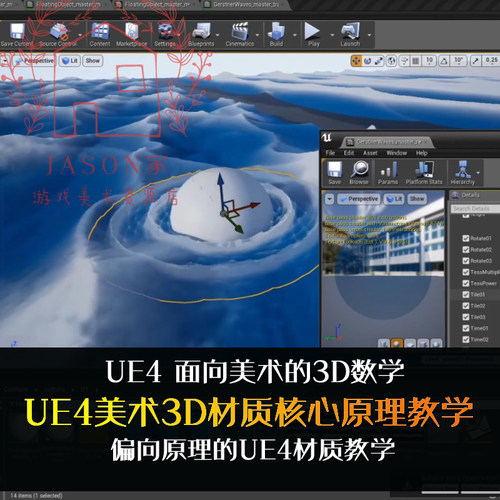This screenshot has width=500, height=500.
Task: Uncheck the TessPower parameter checkbox
Action: pyautogui.click(x=466, y=283)
